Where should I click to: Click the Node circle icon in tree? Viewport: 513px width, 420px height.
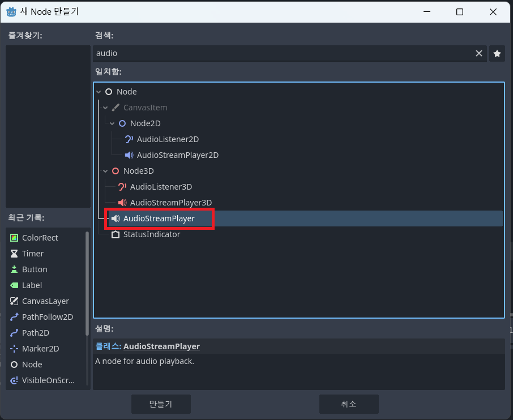pyautogui.click(x=109, y=92)
